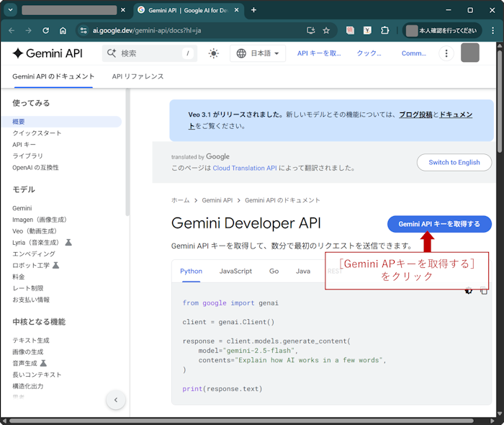Open the 日本語 language dropdown
Viewport: 504px width, 425px height.
(x=258, y=53)
